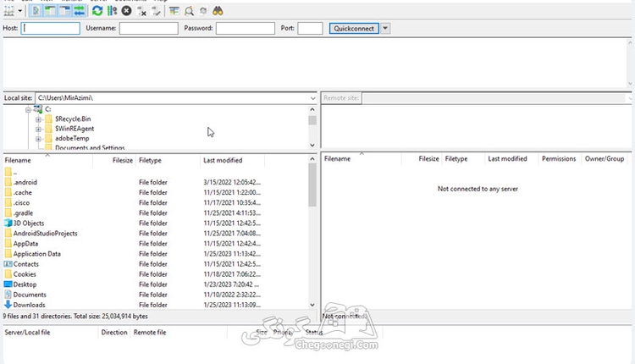Refresh the file and folder lists
The width and height of the screenshot is (635, 364).
click(x=97, y=11)
